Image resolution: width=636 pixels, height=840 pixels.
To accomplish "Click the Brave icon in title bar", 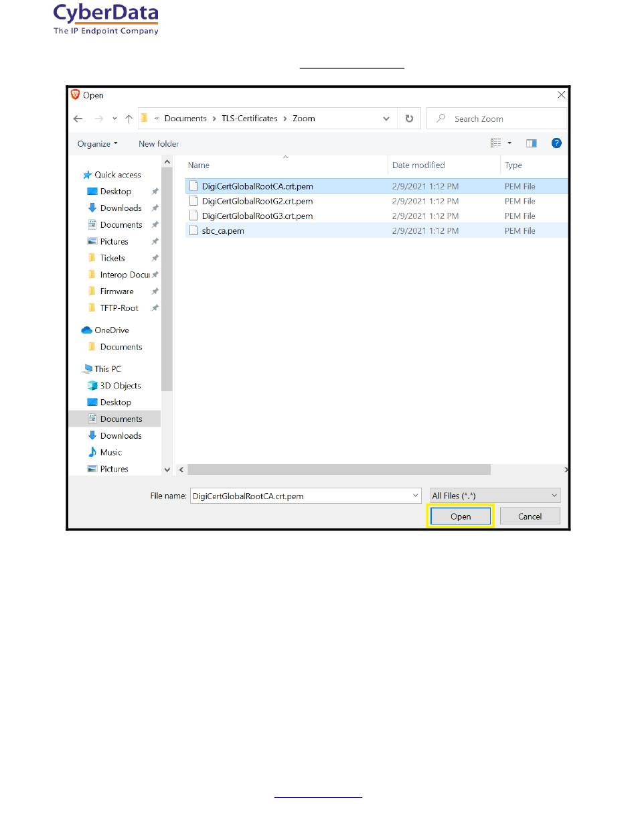I will (x=75, y=94).
